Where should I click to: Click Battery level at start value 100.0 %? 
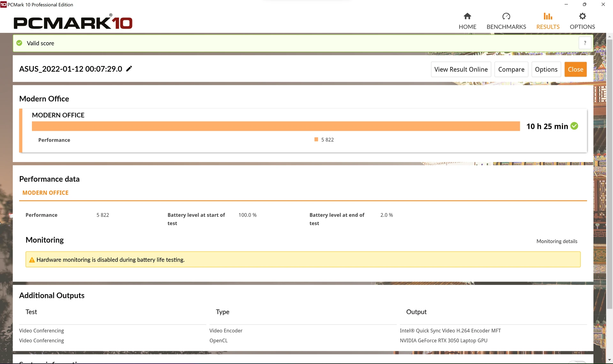coord(247,215)
